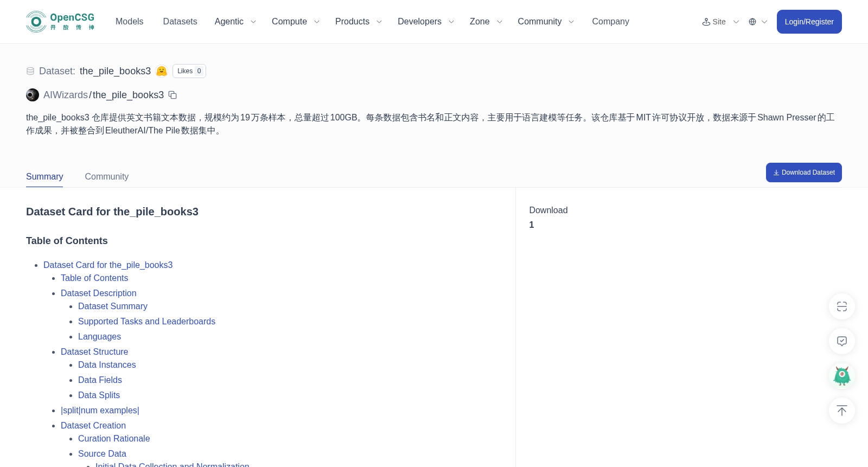Expand the Developers menu

tap(426, 22)
